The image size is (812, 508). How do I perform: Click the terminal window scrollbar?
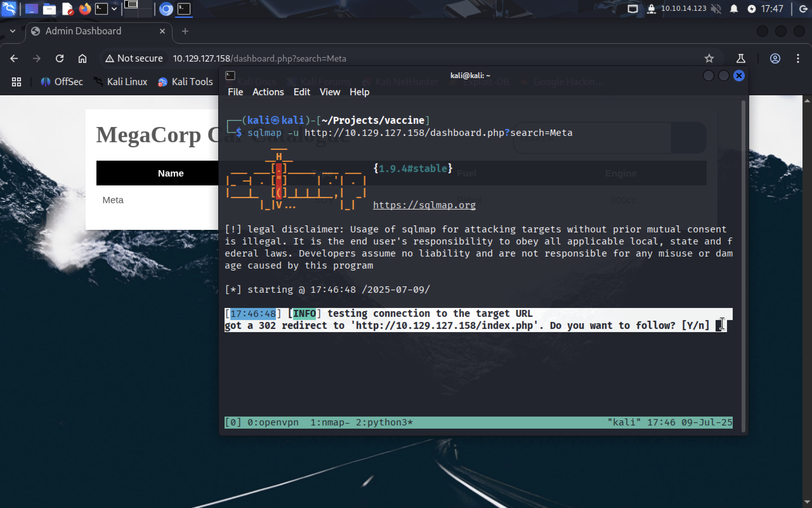click(x=743, y=265)
